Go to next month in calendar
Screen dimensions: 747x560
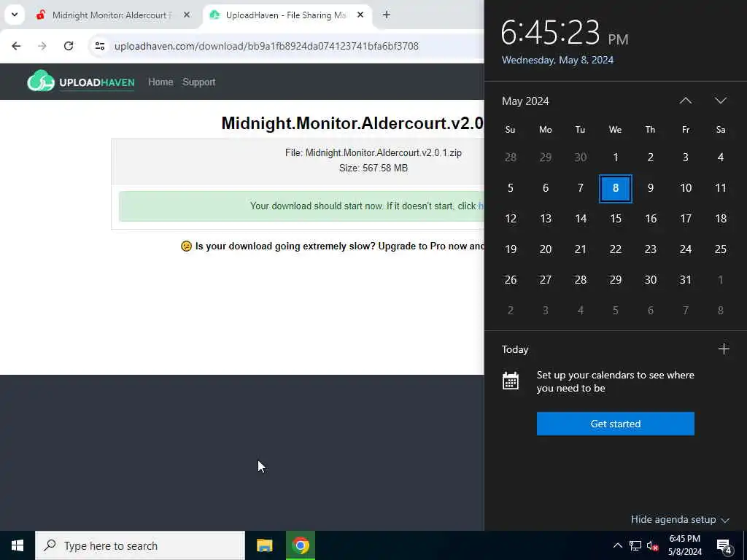(720, 101)
